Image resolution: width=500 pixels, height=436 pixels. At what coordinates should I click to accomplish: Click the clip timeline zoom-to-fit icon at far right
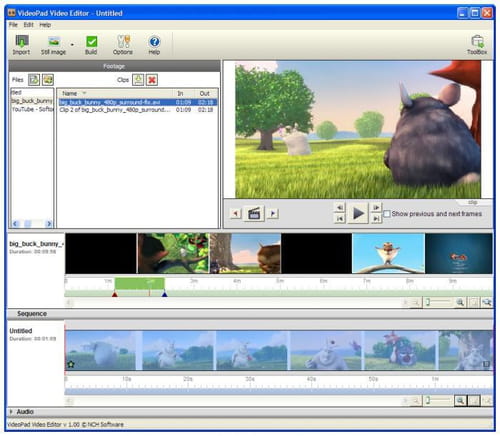click(487, 302)
